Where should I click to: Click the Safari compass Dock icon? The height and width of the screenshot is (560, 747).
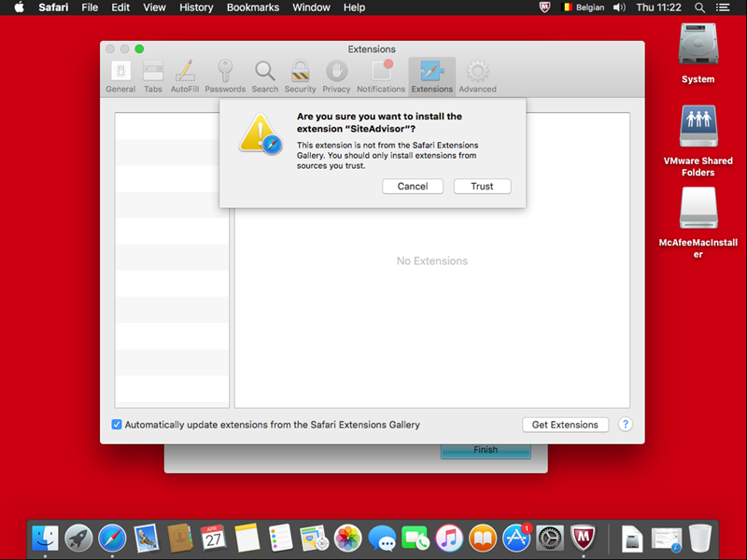112,539
